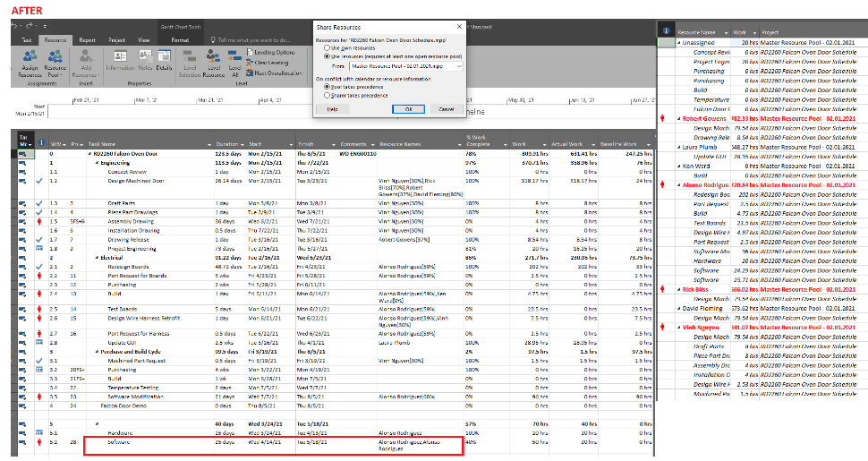
Task: Close the Share Resources dialog
Action: coord(459,27)
